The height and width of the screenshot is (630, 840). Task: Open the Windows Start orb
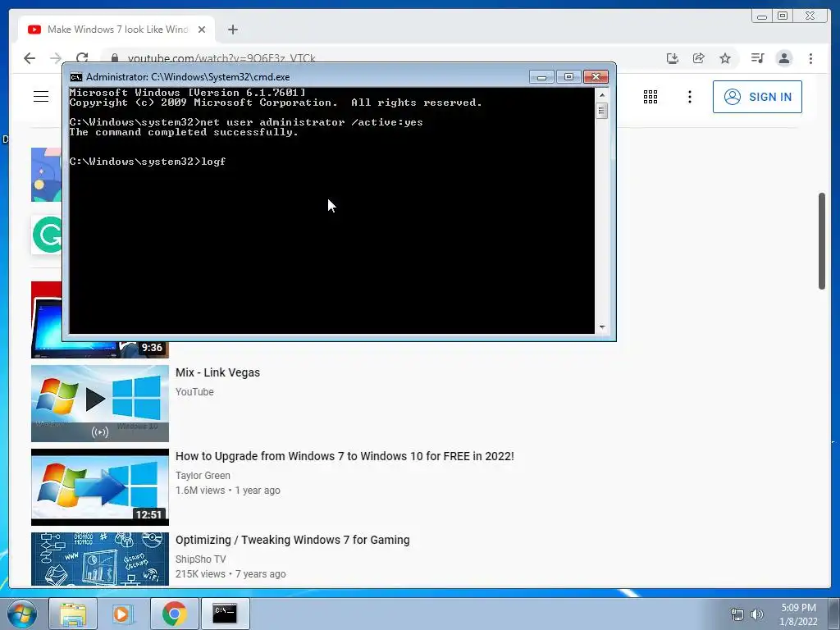[22, 614]
